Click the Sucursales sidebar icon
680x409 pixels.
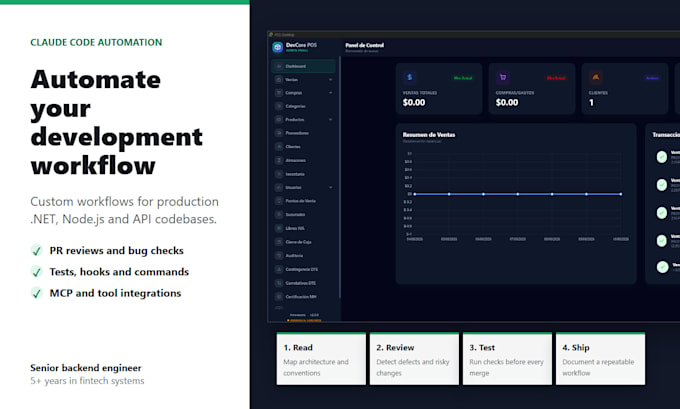tap(279, 215)
